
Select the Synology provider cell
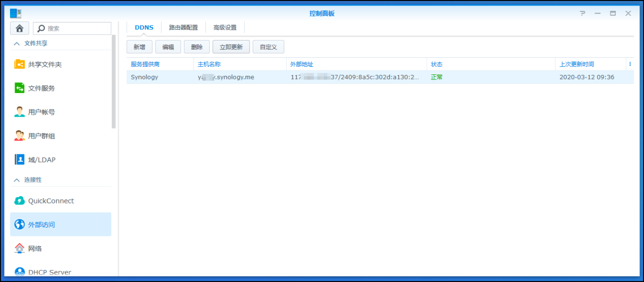coord(144,77)
